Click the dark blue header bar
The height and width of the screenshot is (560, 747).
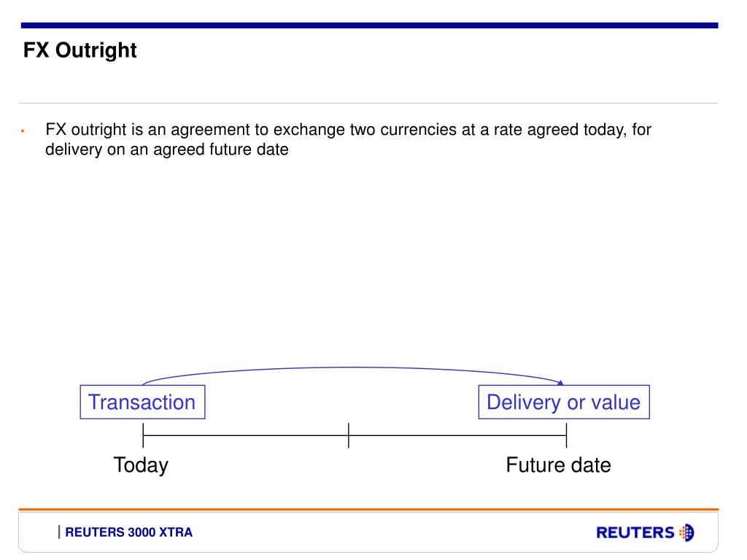click(x=369, y=26)
